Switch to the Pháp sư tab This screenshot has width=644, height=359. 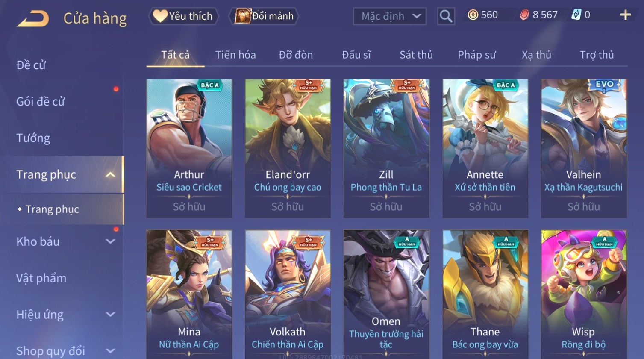click(476, 55)
